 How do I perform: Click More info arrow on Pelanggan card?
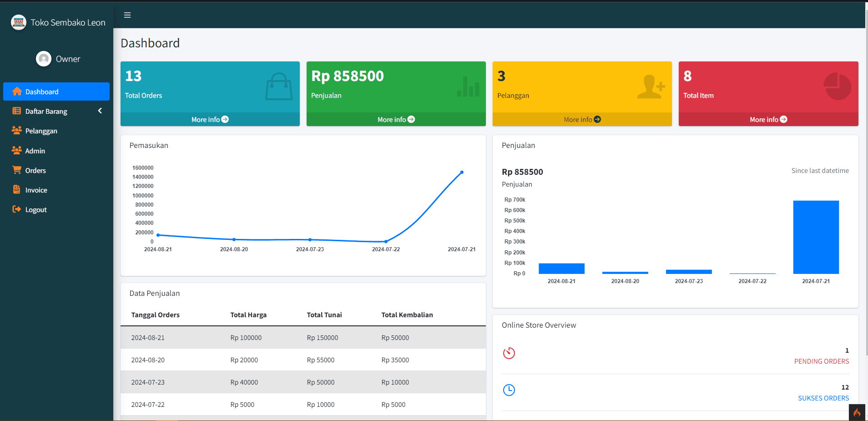597,119
